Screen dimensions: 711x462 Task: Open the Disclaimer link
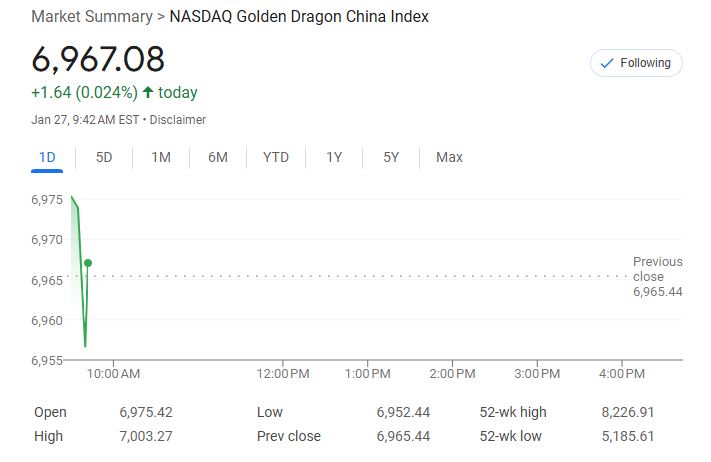[x=178, y=120]
